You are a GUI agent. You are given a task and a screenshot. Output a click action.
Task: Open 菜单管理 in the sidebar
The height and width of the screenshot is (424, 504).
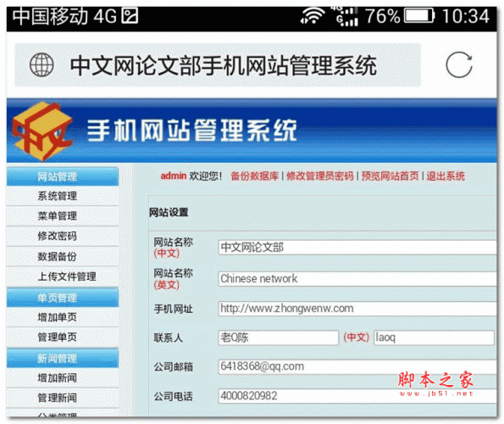pyautogui.click(x=58, y=216)
